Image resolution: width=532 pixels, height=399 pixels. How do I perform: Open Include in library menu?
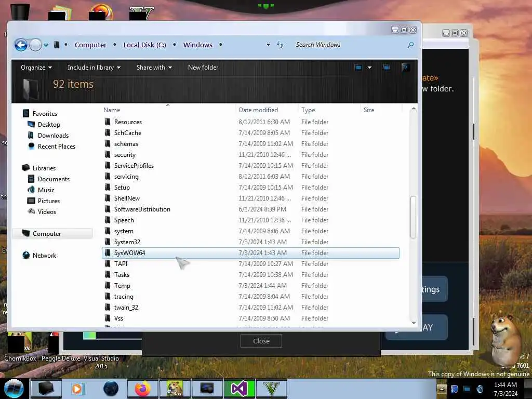pos(94,68)
